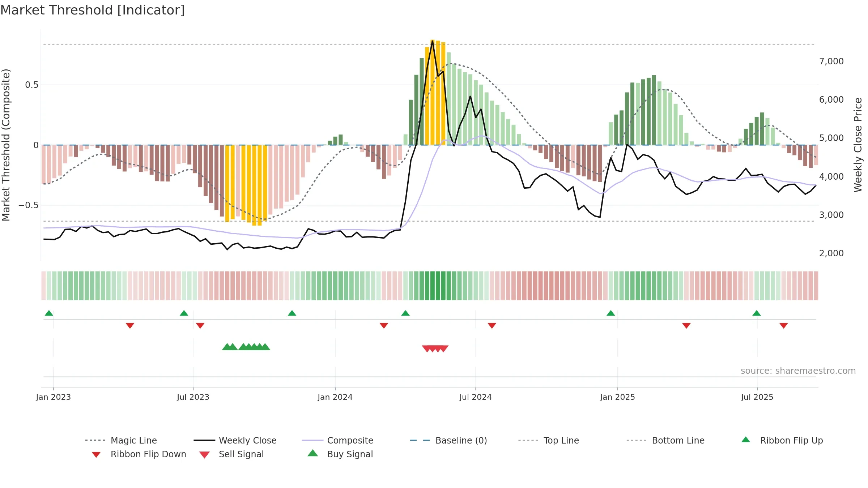Click the last Ribbon Flip Down marker near Aug 2025

point(784,326)
